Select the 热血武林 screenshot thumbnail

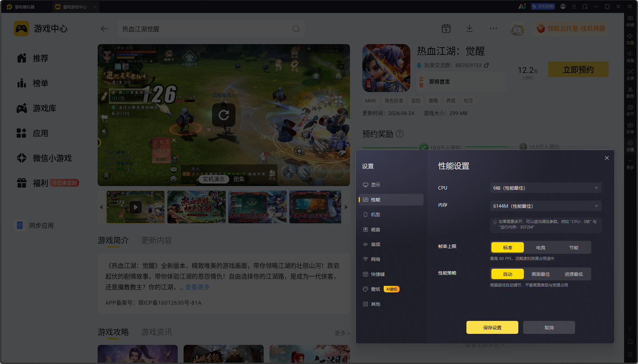[197, 207]
